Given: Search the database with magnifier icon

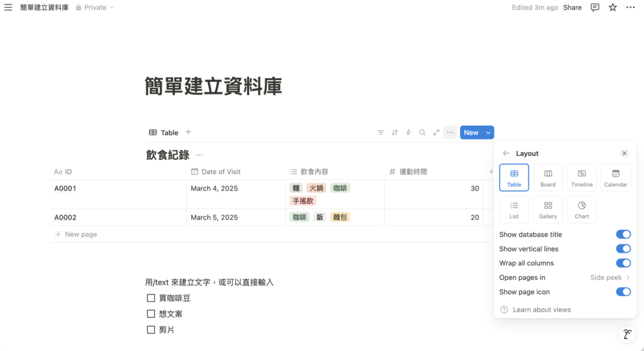Looking at the screenshot, I should pyautogui.click(x=422, y=133).
